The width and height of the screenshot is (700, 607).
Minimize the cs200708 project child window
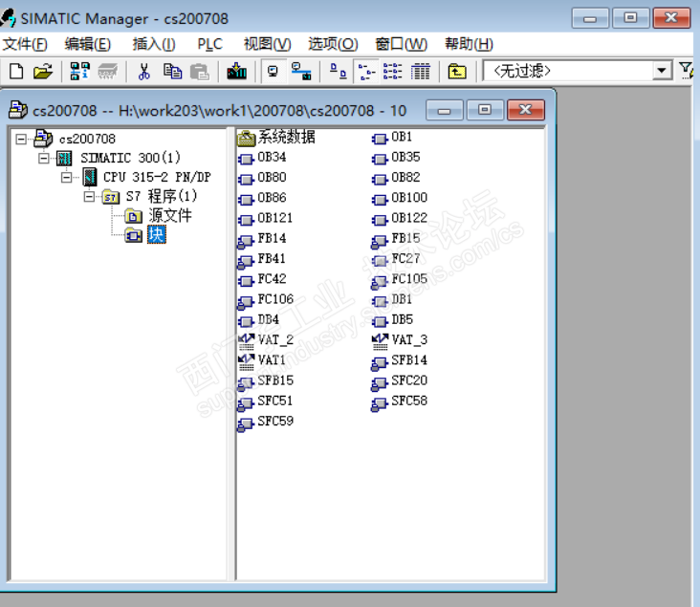tap(445, 110)
